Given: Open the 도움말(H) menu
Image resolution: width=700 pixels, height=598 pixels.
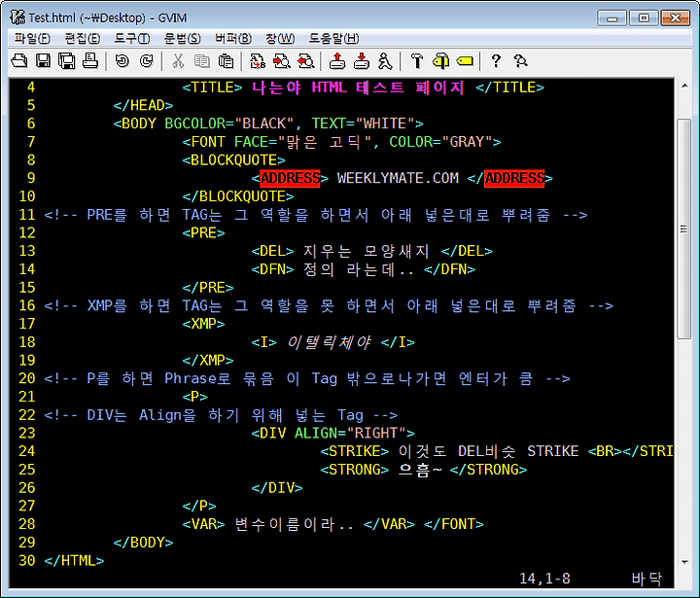Looking at the screenshot, I should pyautogui.click(x=333, y=38).
